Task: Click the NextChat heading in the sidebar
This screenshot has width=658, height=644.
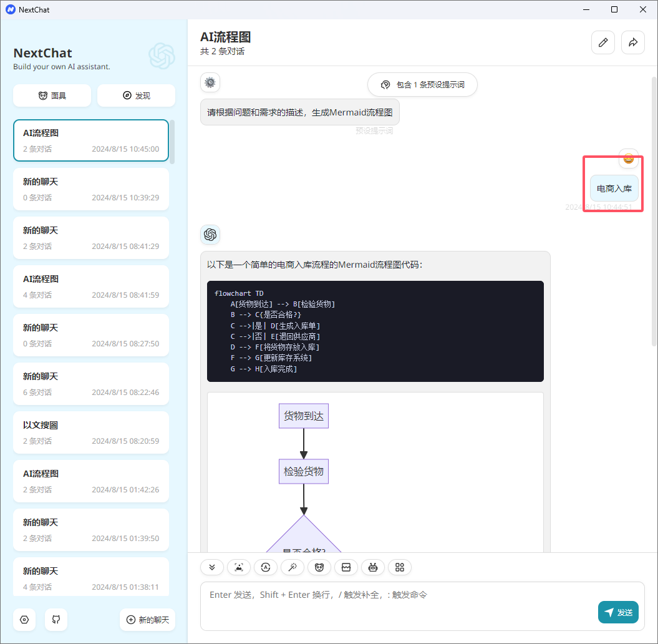Action: pyautogui.click(x=43, y=53)
